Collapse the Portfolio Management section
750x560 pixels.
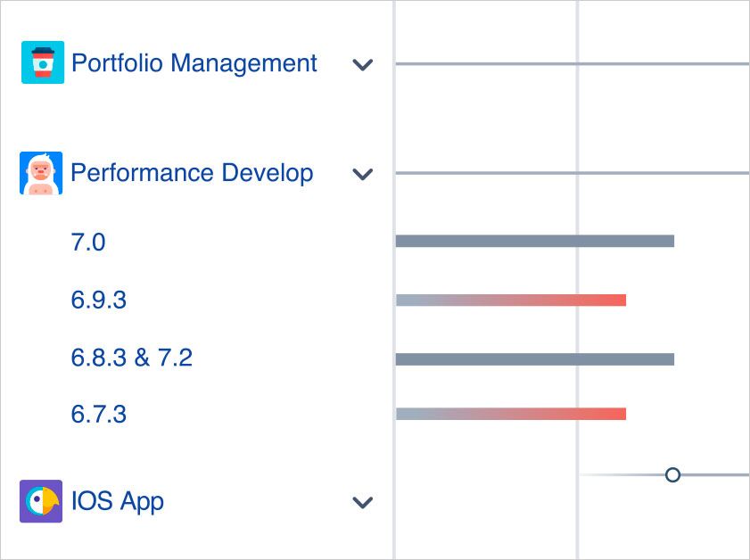coord(362,64)
